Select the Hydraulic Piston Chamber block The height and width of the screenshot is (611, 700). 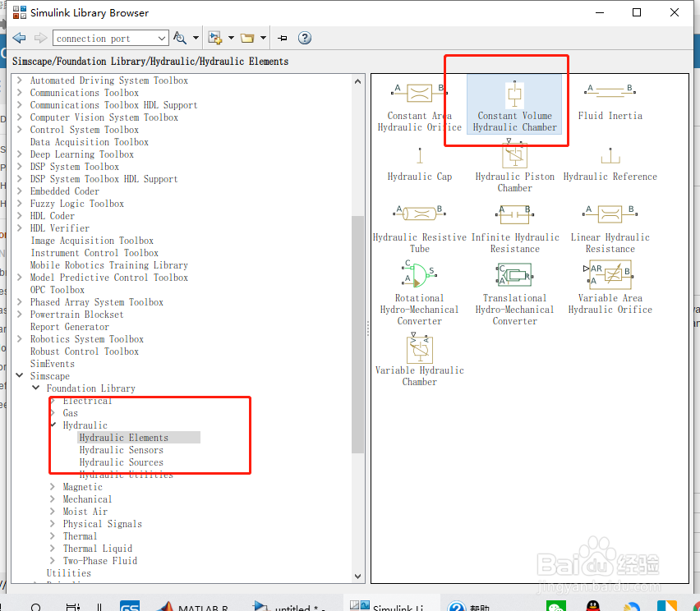515,167
